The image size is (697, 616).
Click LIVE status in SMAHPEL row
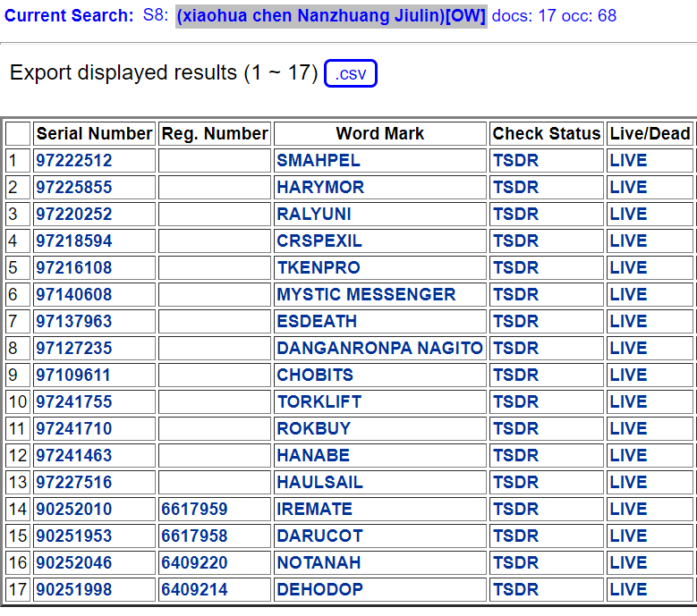(628, 160)
